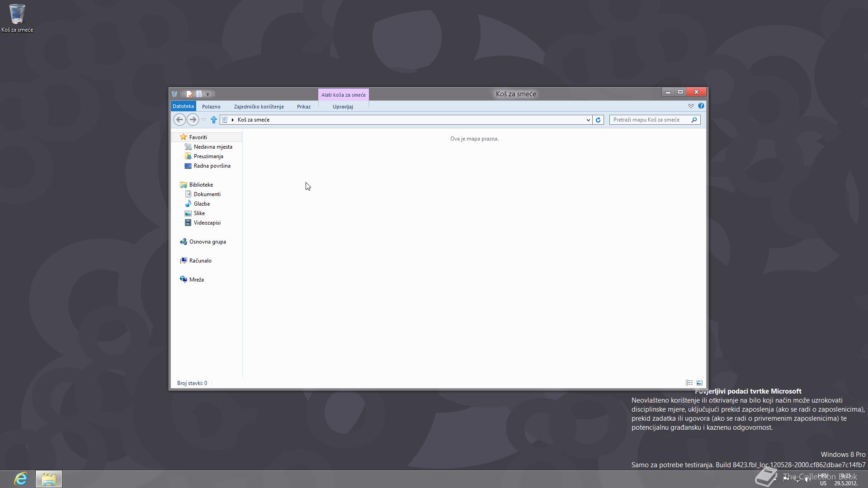Open recent pages dropdown next to navigation arrows
The image size is (868, 488).
point(204,119)
